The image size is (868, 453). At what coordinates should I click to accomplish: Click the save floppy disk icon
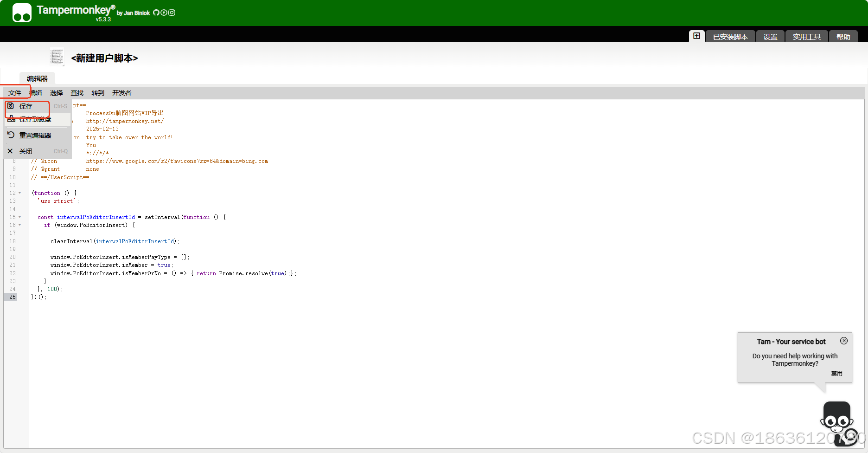(x=11, y=106)
